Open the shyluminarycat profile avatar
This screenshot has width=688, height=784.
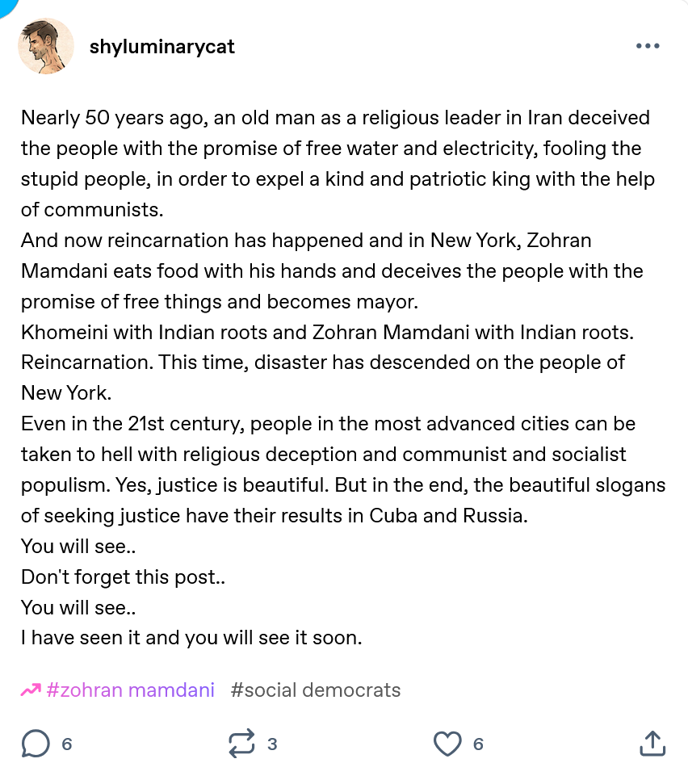46,46
